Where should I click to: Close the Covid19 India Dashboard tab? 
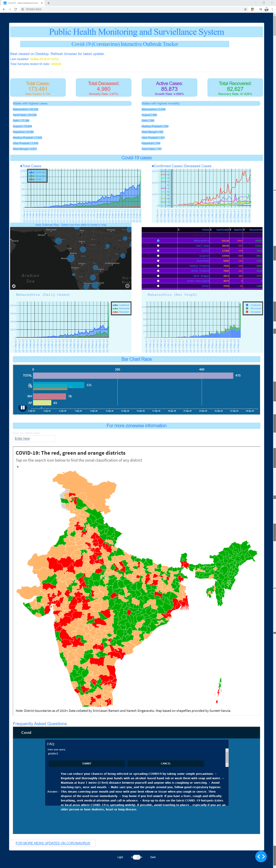pyautogui.click(x=42, y=3)
